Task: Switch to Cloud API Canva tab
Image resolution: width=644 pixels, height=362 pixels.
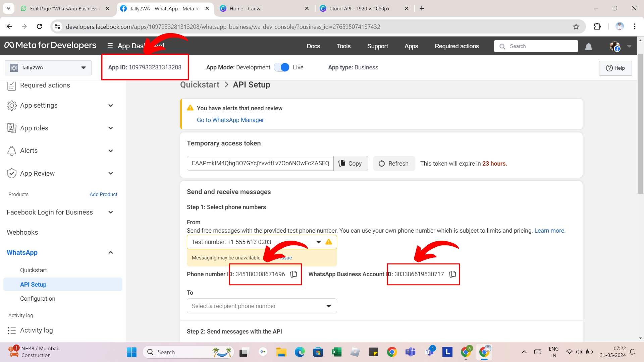Action: coord(364,8)
